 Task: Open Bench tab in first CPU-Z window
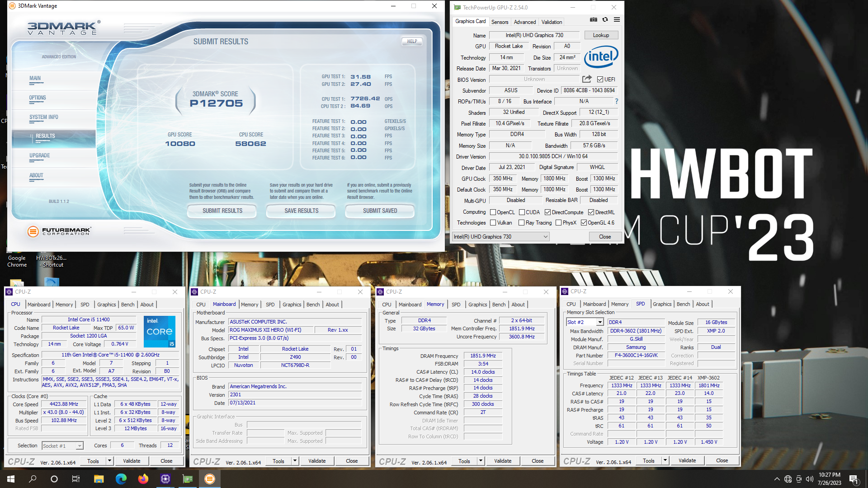pyautogui.click(x=128, y=305)
